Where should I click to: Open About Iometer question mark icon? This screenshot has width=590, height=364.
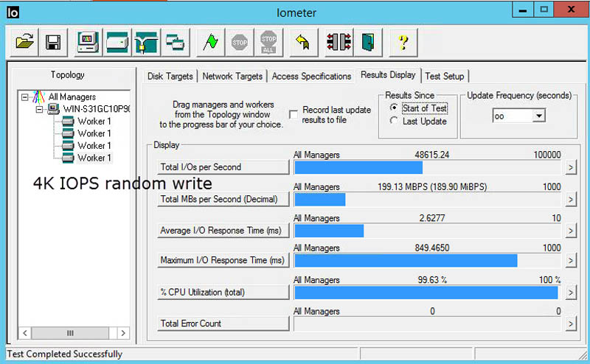(403, 42)
